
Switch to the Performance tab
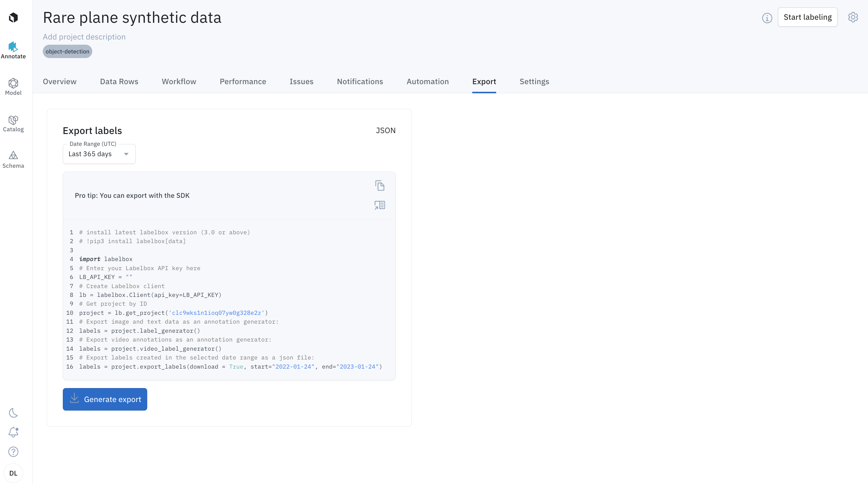(242, 82)
